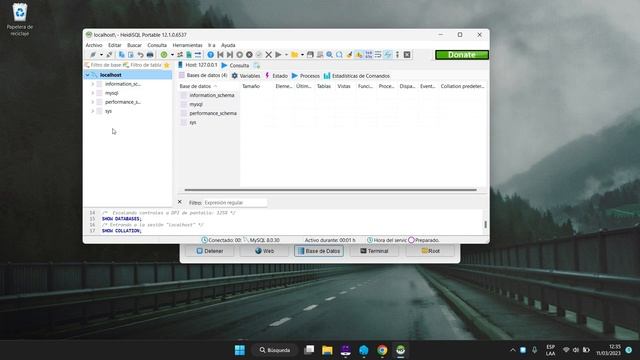Click the green create-new toolbar icon

[x=164, y=55]
